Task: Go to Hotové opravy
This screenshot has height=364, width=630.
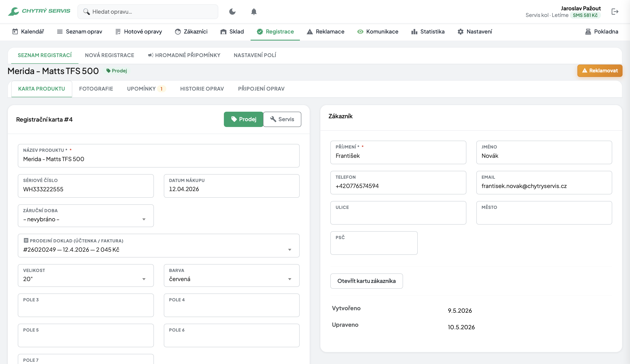Action: 139,31
